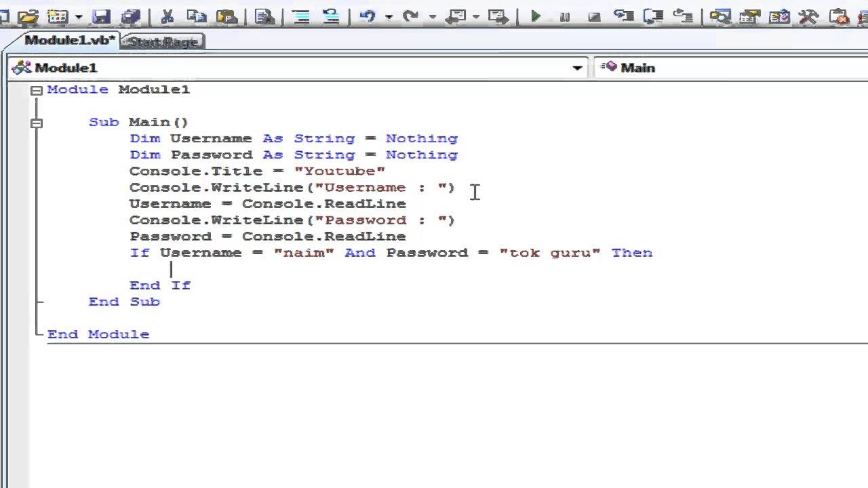The image size is (868, 488).
Task: Collapse the Sub Main() code block
Action: coord(36,123)
